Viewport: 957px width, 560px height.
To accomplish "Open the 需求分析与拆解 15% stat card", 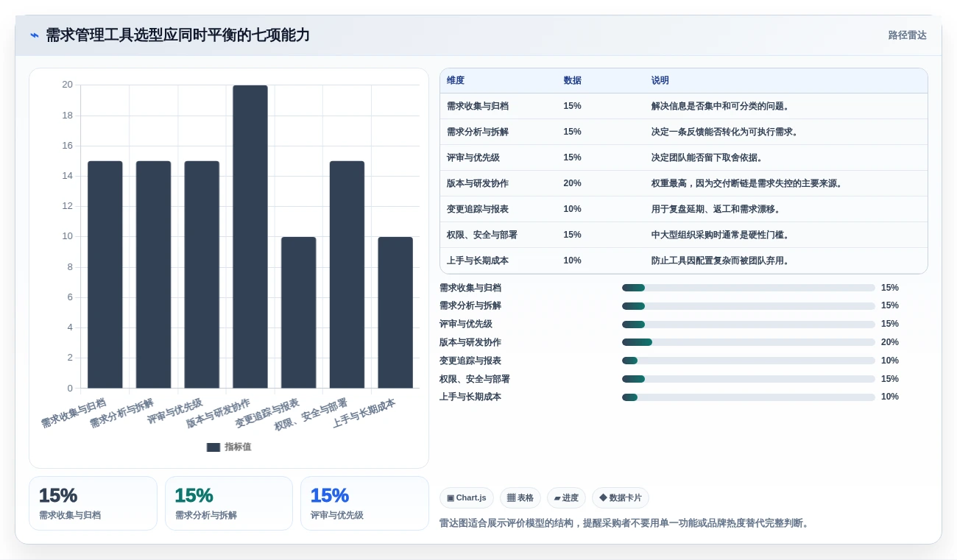I will [x=229, y=503].
